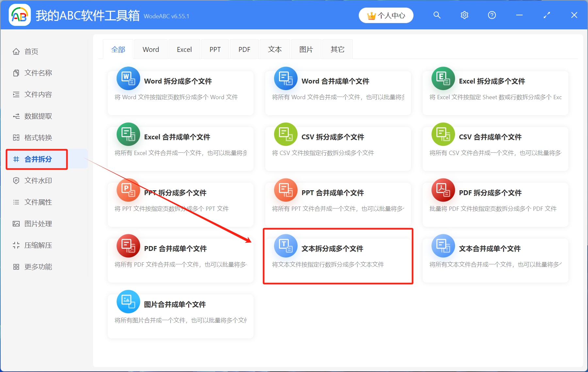Switch to the Excel tab
The image size is (588, 372).
[184, 49]
